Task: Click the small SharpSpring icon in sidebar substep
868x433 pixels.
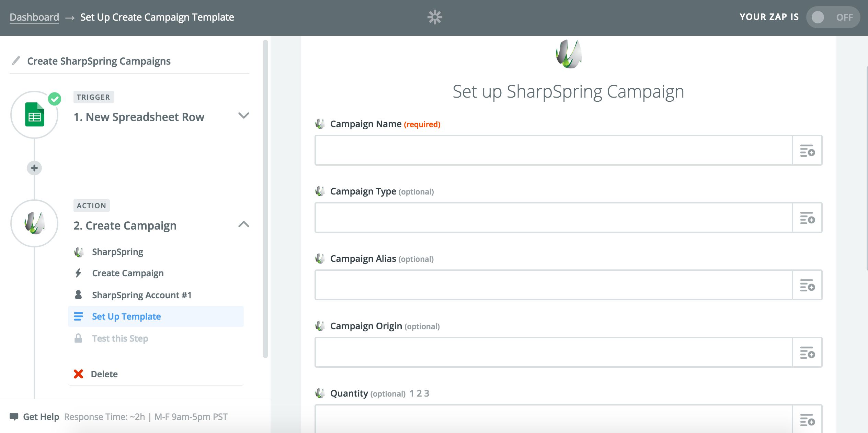Action: click(x=79, y=252)
